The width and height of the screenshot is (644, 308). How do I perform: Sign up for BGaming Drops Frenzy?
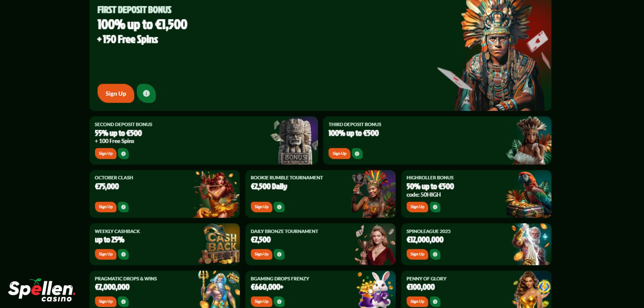click(261, 302)
